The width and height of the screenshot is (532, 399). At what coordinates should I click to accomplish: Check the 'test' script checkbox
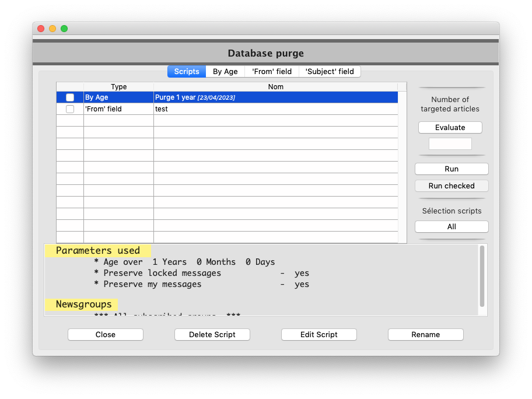tap(70, 109)
